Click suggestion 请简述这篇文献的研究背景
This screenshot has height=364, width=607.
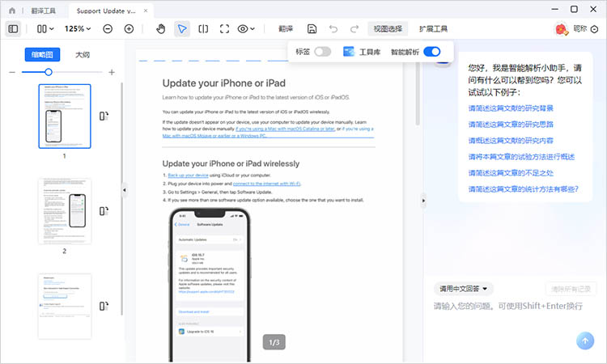pyautogui.click(x=511, y=108)
